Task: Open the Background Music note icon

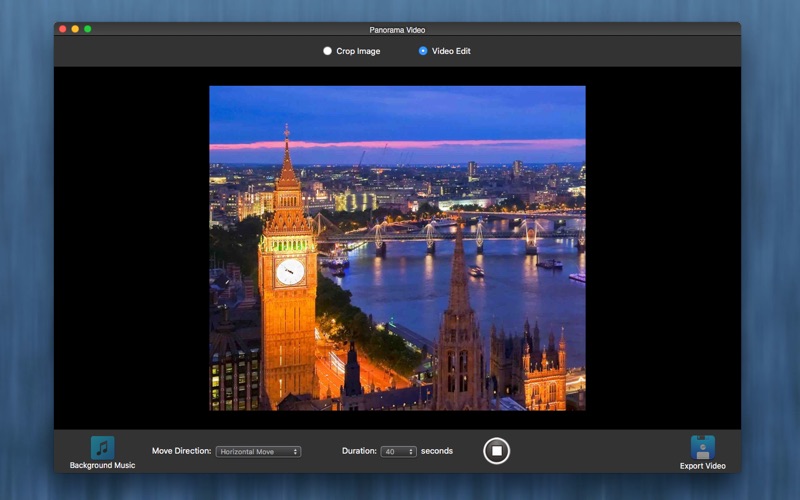Action: point(103,447)
